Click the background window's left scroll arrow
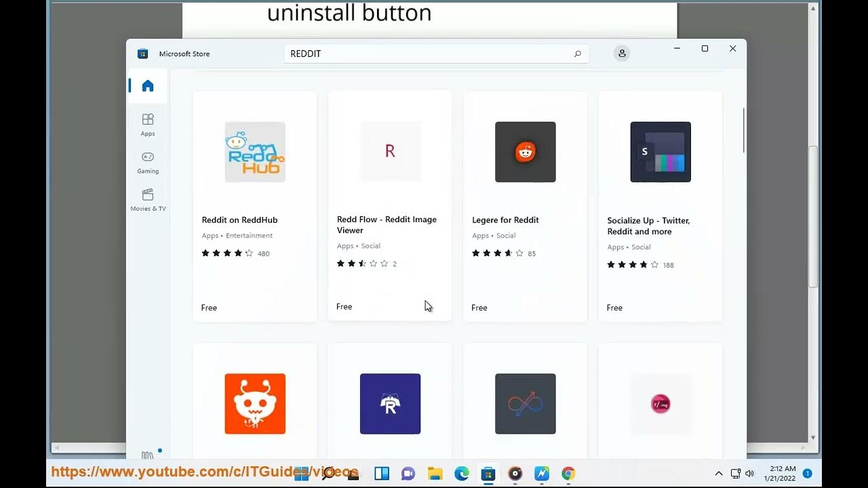868x488 pixels. click(x=58, y=447)
